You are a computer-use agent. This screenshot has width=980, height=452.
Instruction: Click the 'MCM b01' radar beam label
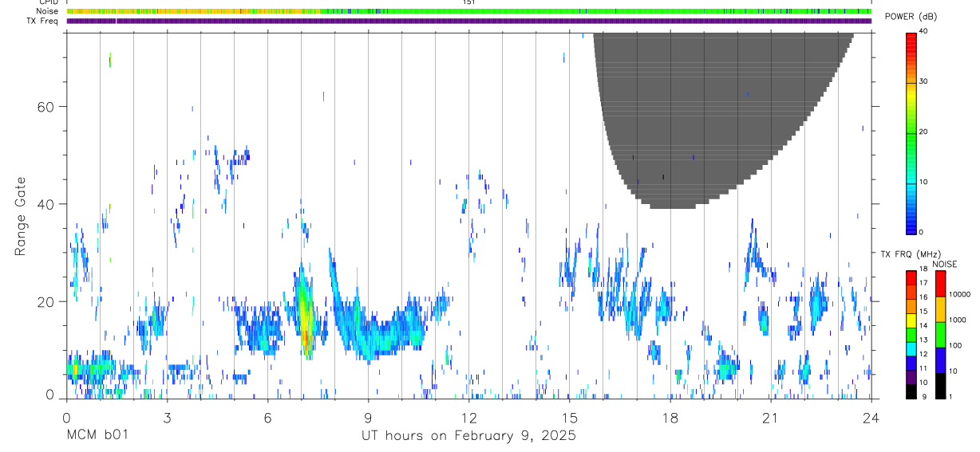[97, 435]
